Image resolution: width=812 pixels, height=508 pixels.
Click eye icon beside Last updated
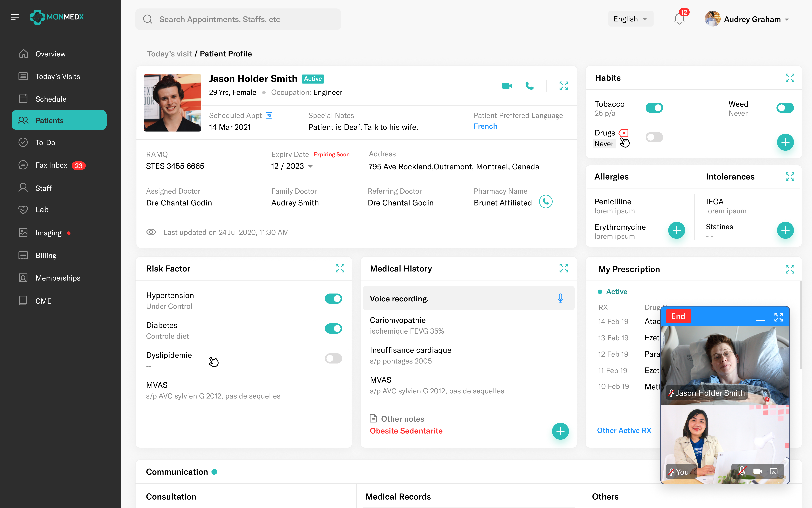(151, 232)
